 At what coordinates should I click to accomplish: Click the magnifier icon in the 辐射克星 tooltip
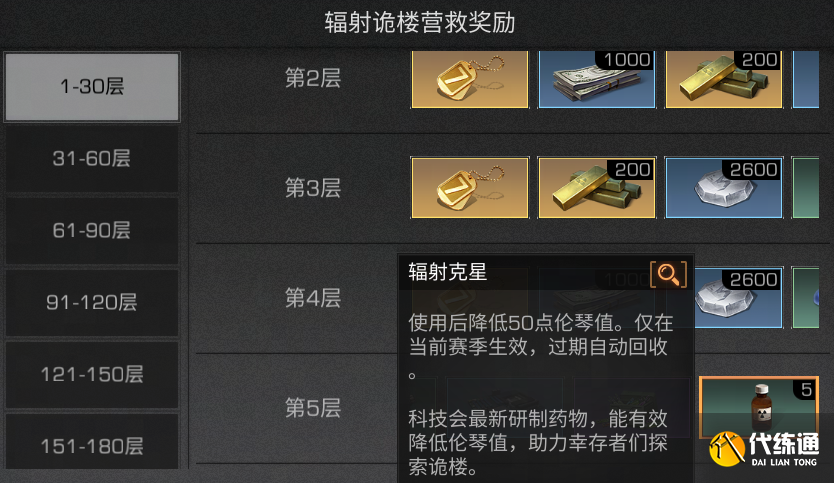668,274
